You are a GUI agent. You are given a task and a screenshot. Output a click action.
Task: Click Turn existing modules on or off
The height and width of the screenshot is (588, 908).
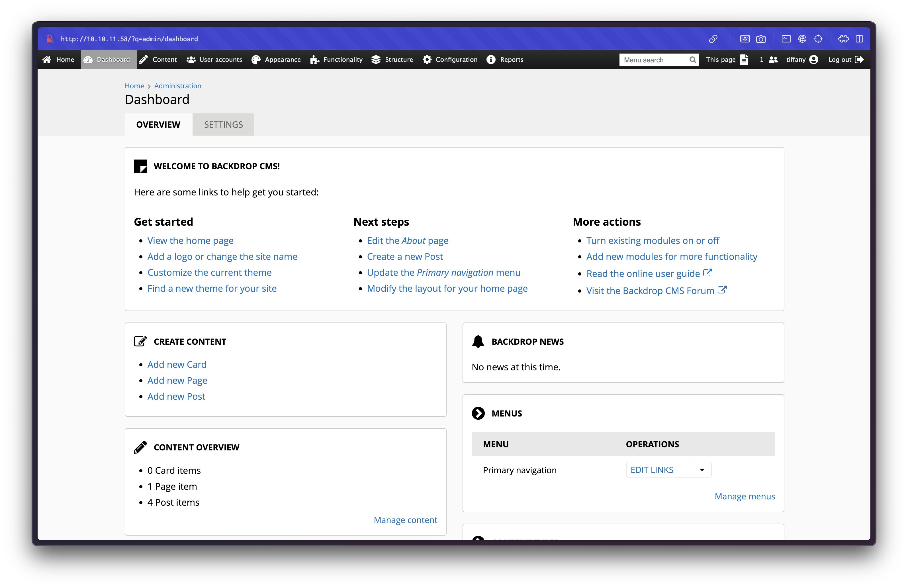(x=653, y=240)
